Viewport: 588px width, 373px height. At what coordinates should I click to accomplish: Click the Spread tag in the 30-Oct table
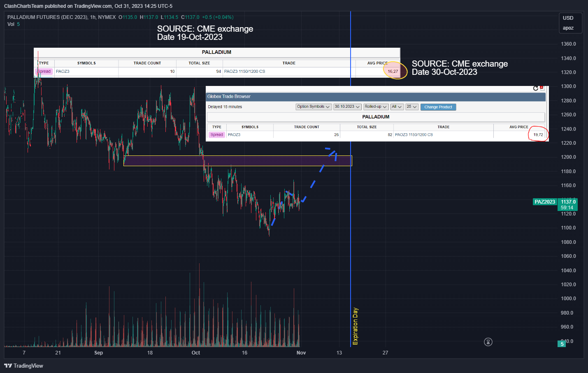point(216,134)
